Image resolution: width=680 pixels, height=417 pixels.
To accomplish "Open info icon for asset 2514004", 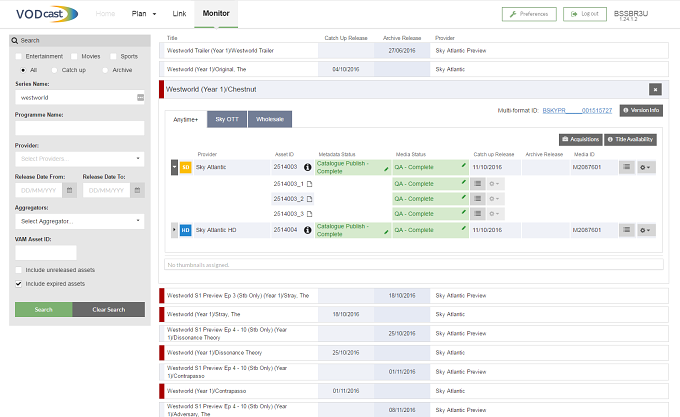I will click(x=307, y=230).
